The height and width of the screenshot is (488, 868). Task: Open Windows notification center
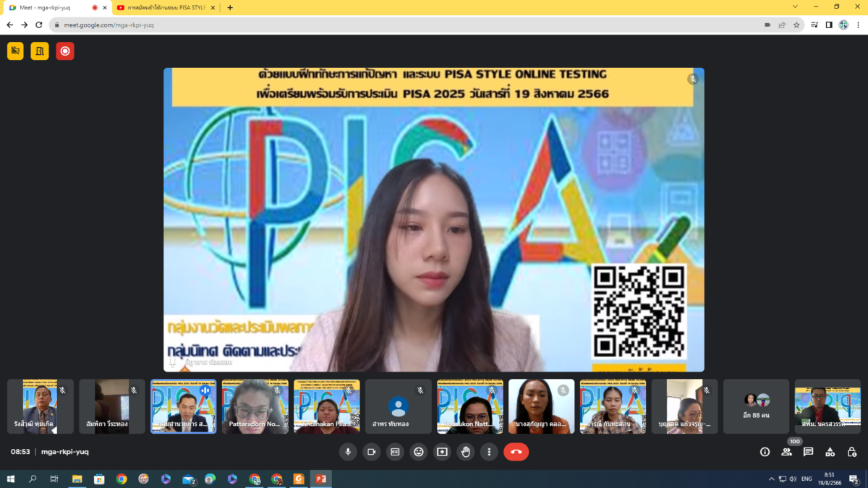[854, 479]
